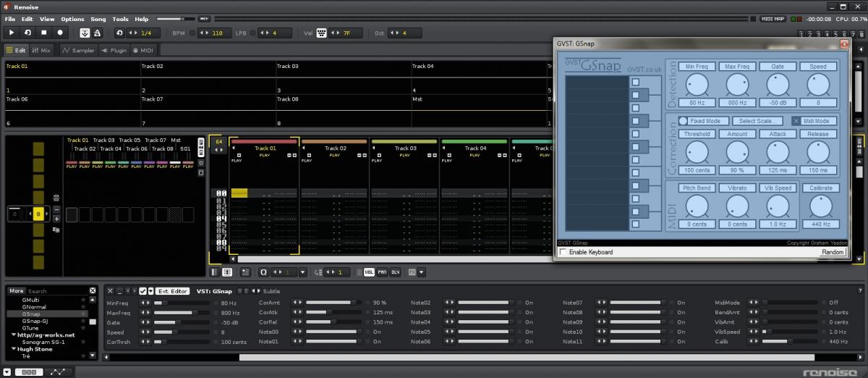Click the block loop icon beside 1/4
This screenshot has height=378, width=868.
[x=119, y=33]
